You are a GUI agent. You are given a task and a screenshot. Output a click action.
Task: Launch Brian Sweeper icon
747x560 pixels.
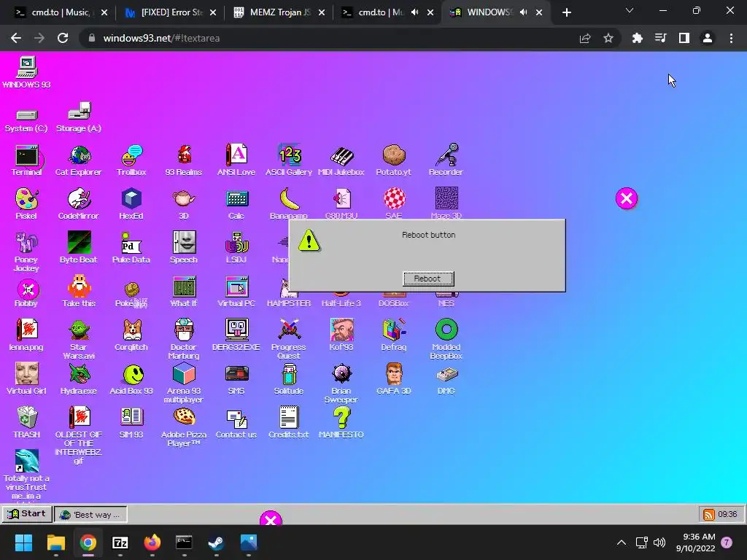341,374
